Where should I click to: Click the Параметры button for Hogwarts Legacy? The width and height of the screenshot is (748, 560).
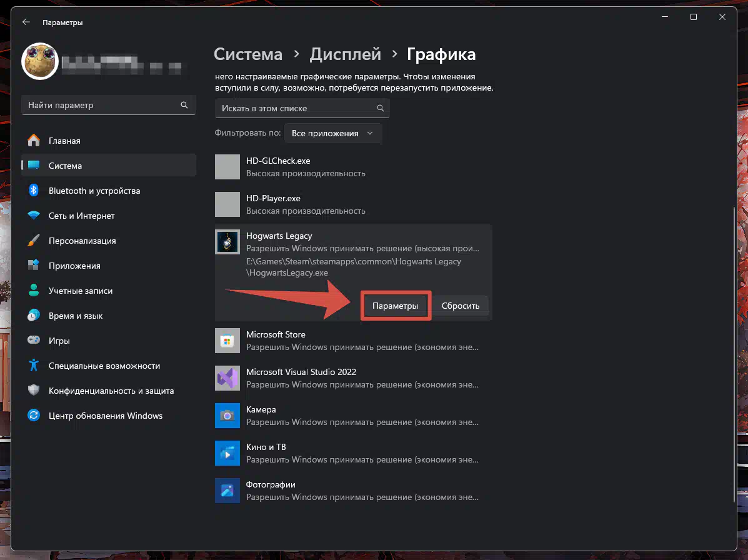[396, 305]
